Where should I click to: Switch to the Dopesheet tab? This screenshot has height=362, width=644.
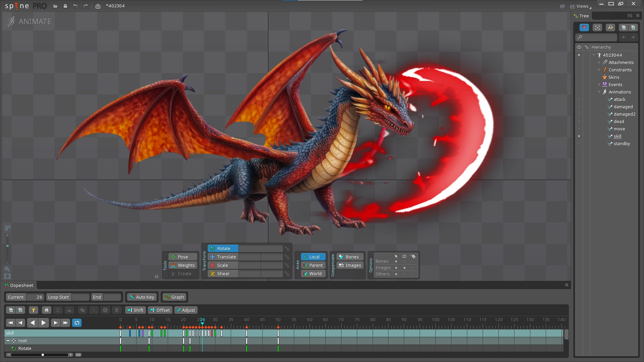click(19, 285)
